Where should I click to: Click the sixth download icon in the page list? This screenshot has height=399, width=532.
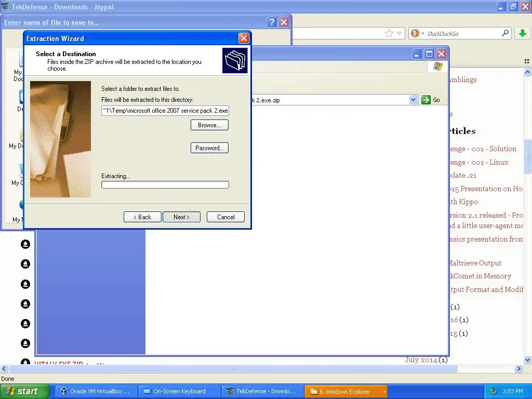tap(25, 343)
